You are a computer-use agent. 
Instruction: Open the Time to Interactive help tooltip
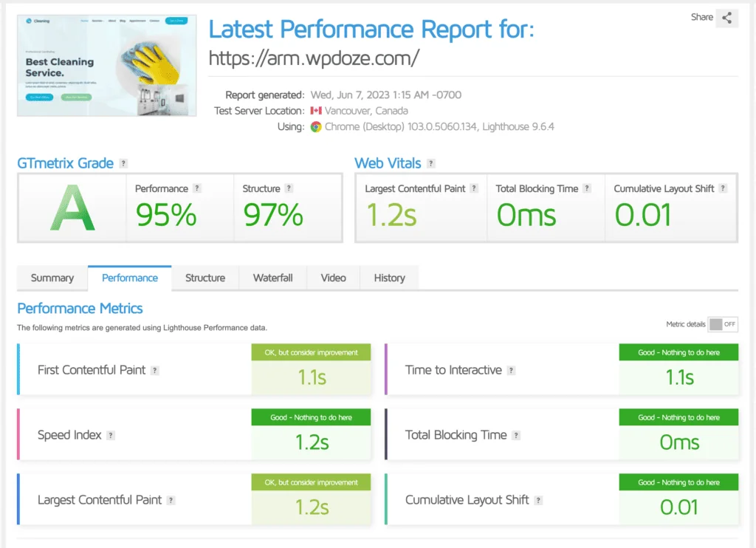pyautogui.click(x=511, y=370)
